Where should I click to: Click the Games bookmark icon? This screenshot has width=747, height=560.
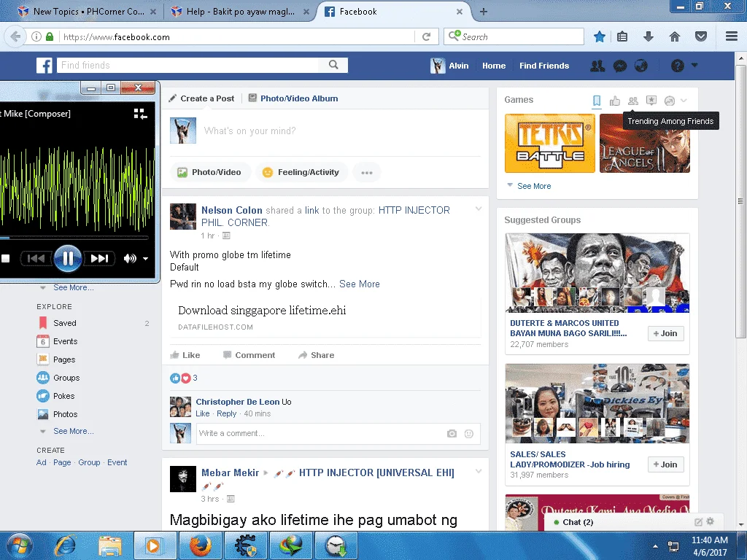click(597, 101)
